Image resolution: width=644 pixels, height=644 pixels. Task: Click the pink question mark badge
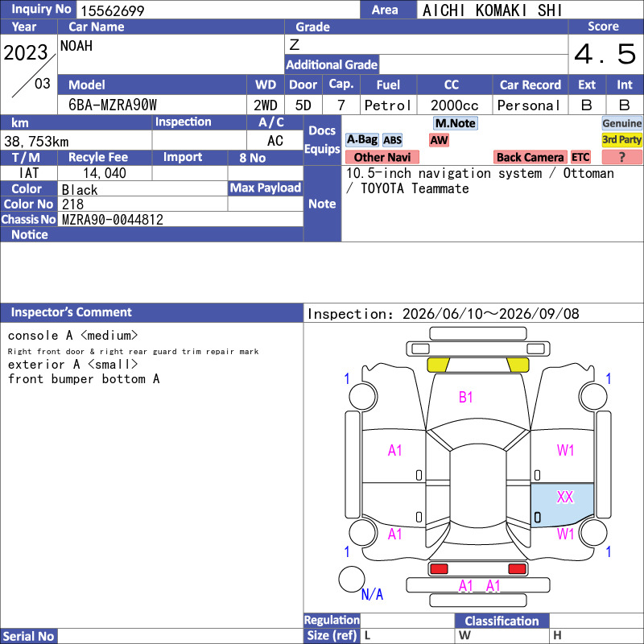click(x=621, y=157)
